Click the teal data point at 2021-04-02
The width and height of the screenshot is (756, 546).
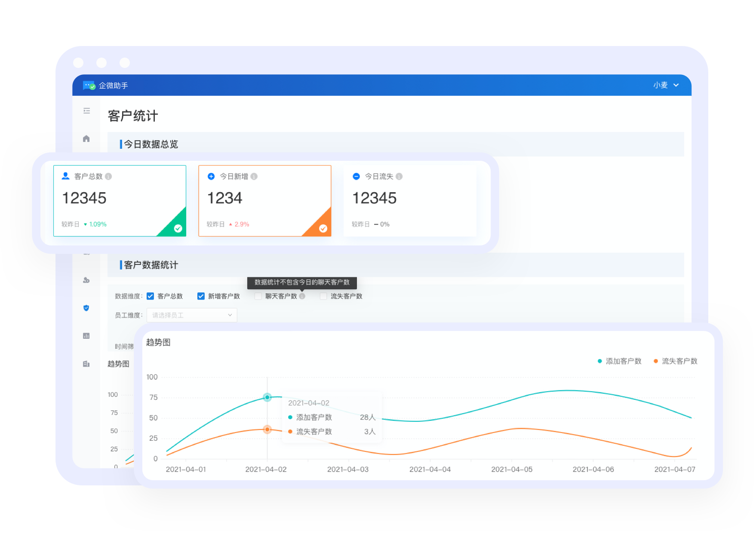267,397
